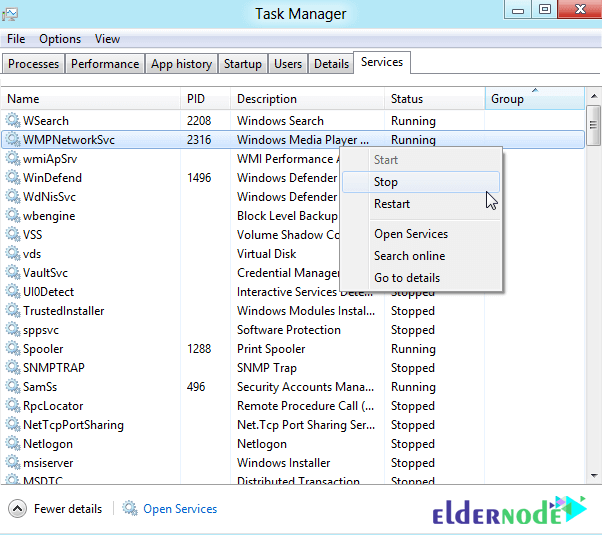
Task: Collapse view with Fewer details chevron button
Action: [x=17, y=509]
